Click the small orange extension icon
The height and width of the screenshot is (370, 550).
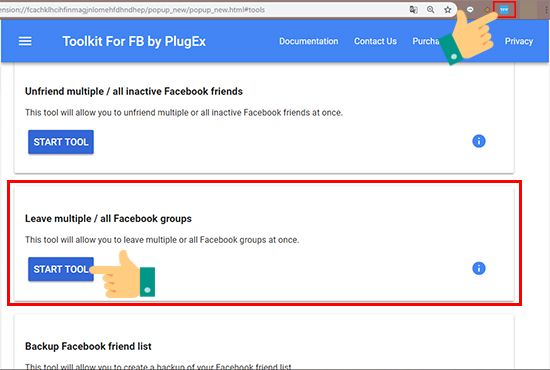487,10
